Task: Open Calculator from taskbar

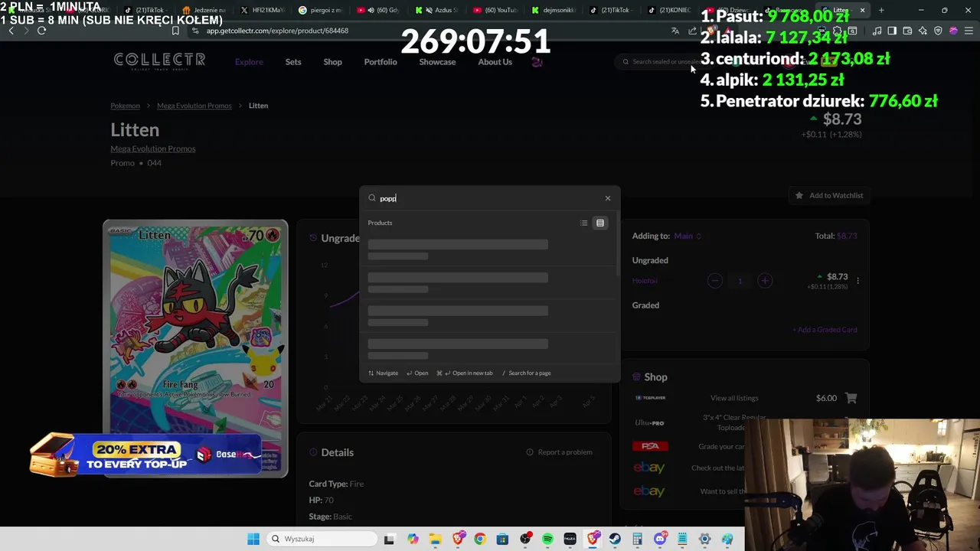Action: (637, 539)
